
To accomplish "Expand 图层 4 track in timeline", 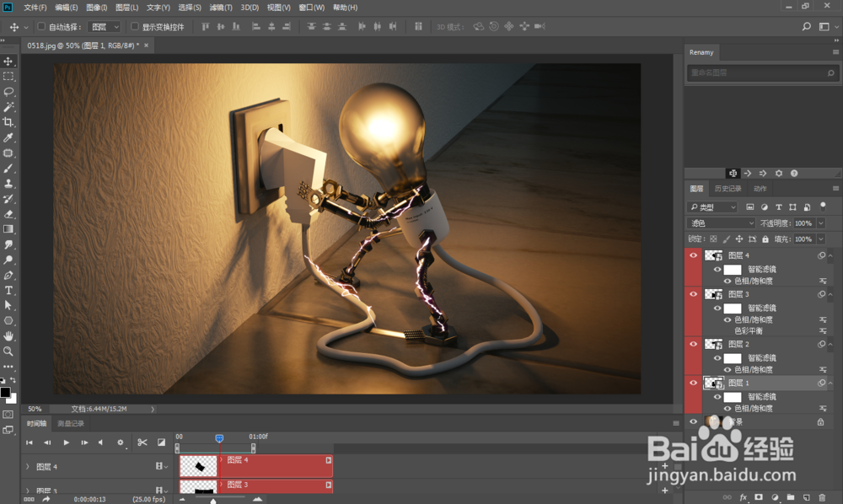I will (x=28, y=466).
